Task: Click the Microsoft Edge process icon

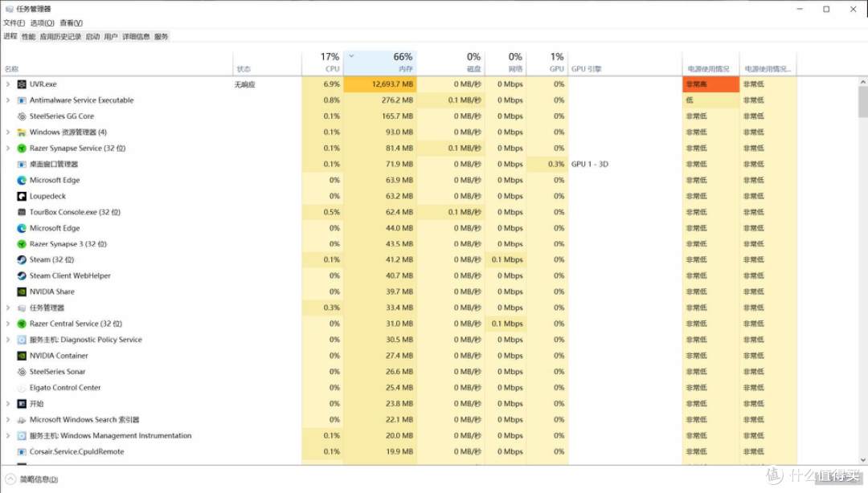Action: tap(23, 180)
